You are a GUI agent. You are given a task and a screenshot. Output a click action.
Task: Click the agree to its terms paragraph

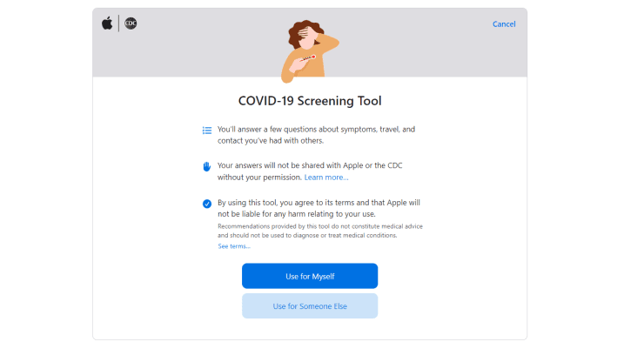click(319, 207)
